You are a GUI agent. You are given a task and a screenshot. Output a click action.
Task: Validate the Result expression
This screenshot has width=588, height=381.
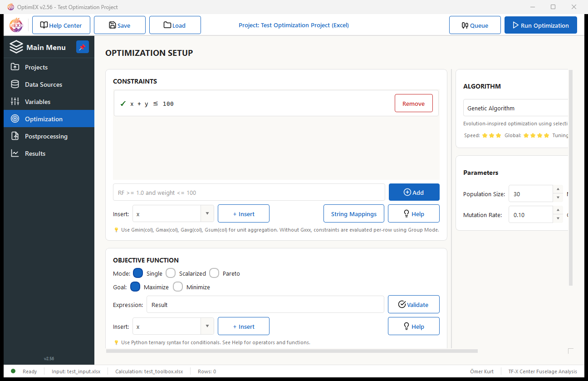tap(413, 304)
